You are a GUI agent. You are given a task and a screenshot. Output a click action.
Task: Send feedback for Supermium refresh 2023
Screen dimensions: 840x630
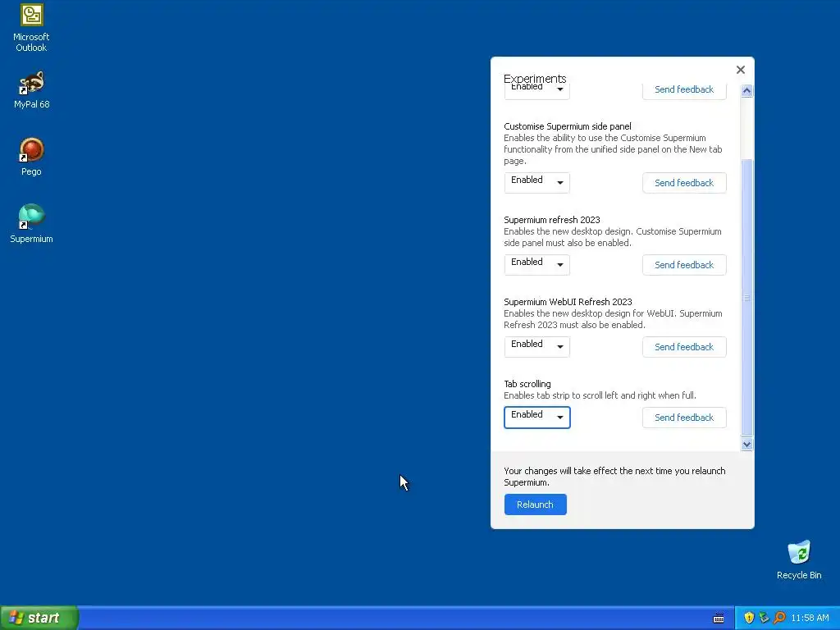tap(684, 265)
